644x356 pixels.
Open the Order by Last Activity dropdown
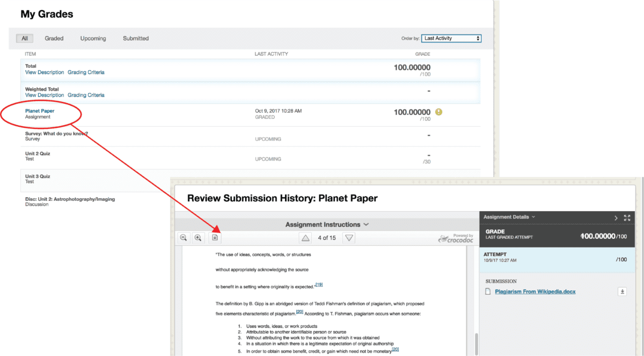coord(451,39)
